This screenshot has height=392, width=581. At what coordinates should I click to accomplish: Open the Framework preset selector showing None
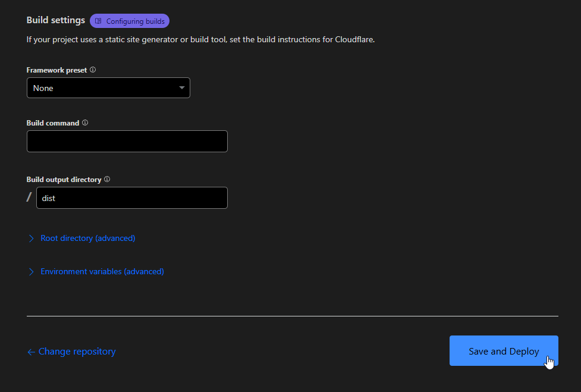(108, 87)
